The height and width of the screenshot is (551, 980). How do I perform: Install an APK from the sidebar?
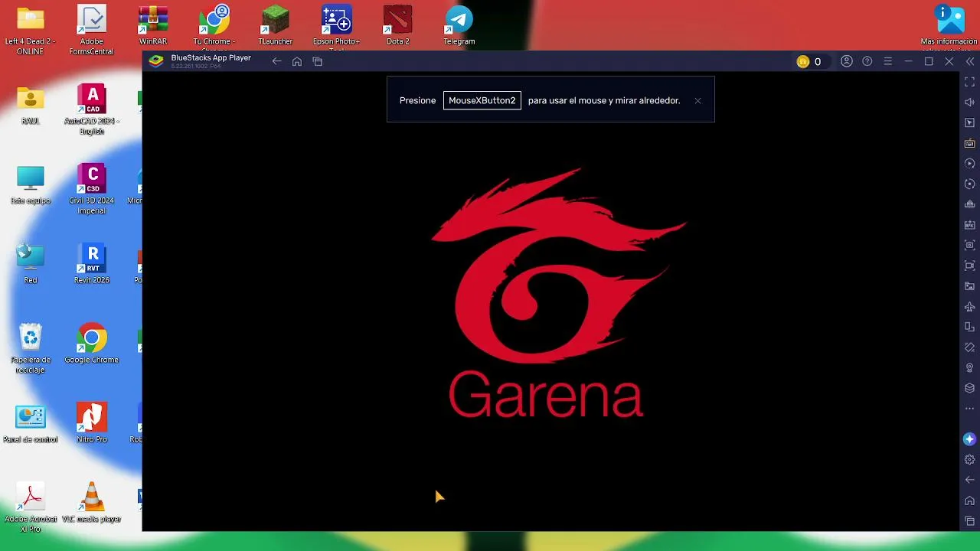click(x=970, y=225)
